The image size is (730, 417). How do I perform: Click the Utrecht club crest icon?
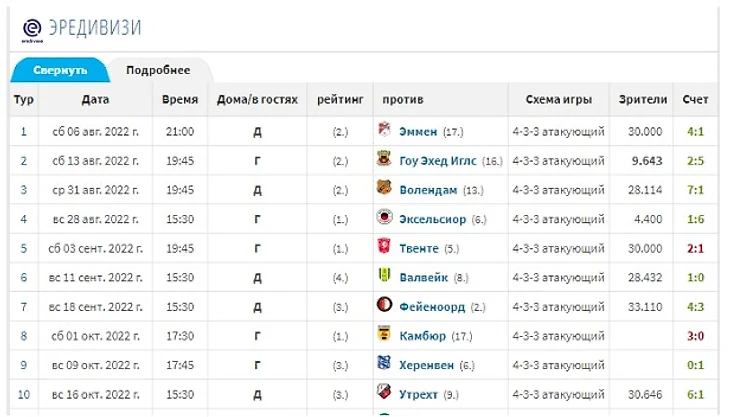[x=384, y=393]
